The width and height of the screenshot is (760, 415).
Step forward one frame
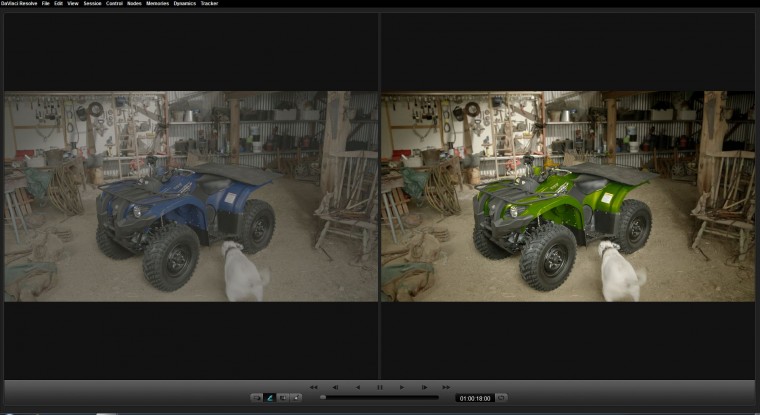click(x=424, y=386)
